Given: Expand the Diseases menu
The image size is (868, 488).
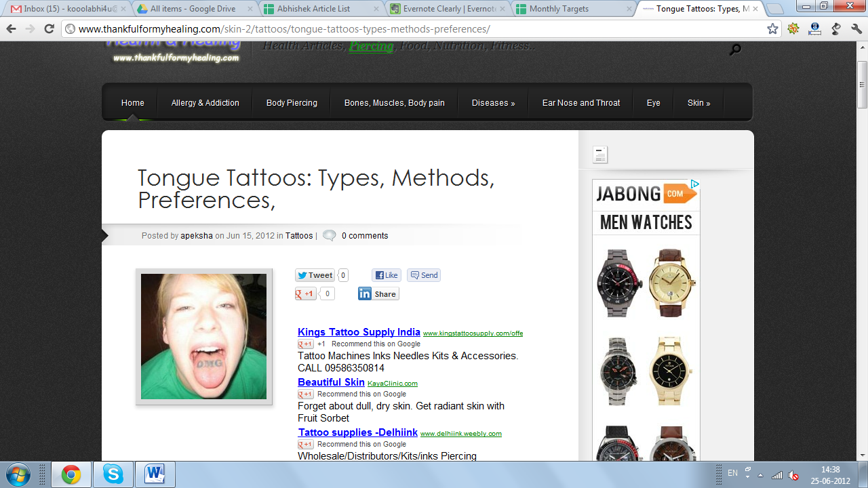Looking at the screenshot, I should [x=493, y=103].
